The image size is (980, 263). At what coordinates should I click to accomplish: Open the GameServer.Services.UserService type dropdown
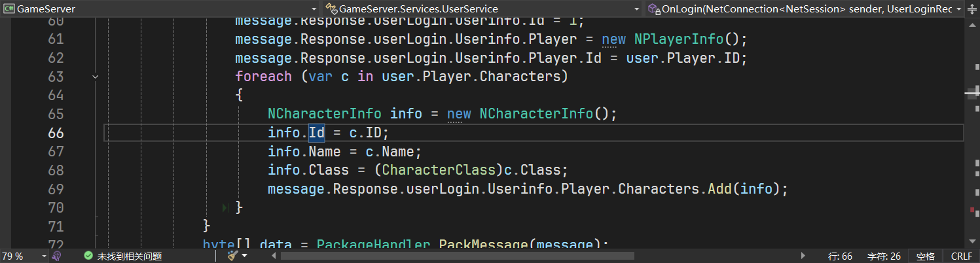636,9
